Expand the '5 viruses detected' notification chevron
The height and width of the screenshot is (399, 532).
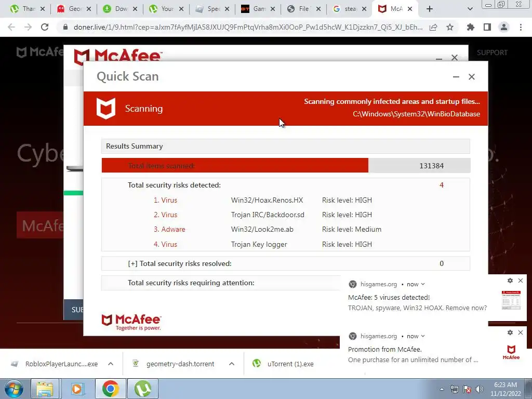[423, 284]
